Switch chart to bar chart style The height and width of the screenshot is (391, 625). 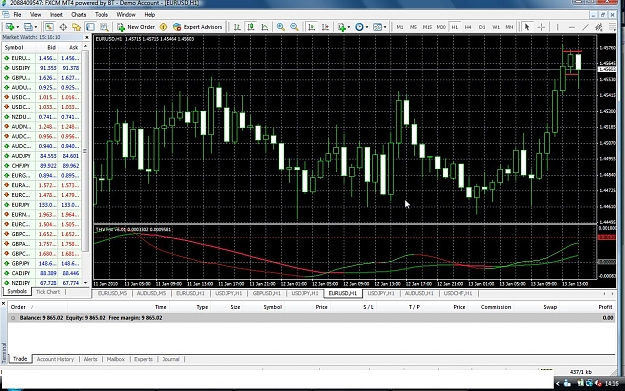[x=237, y=27]
